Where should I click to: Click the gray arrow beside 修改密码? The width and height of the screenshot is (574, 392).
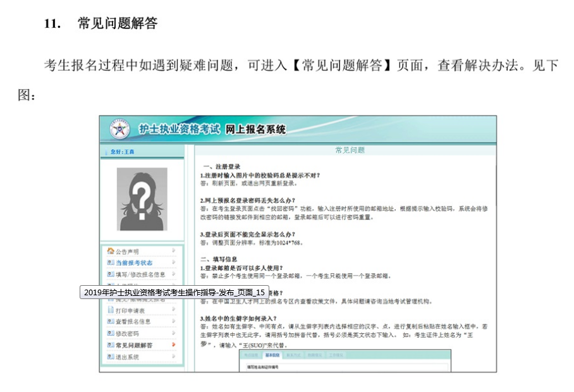[173, 333]
